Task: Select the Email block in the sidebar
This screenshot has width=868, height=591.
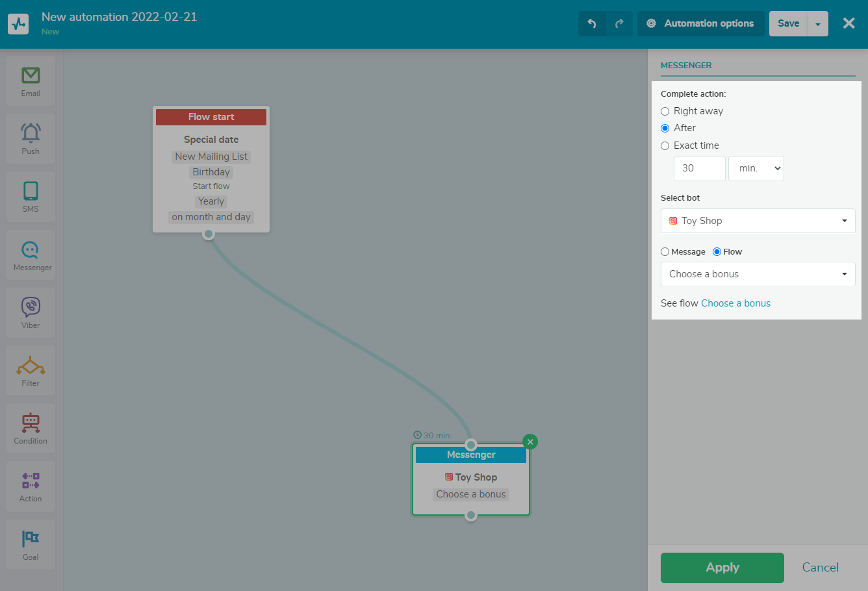Action: 30,79
